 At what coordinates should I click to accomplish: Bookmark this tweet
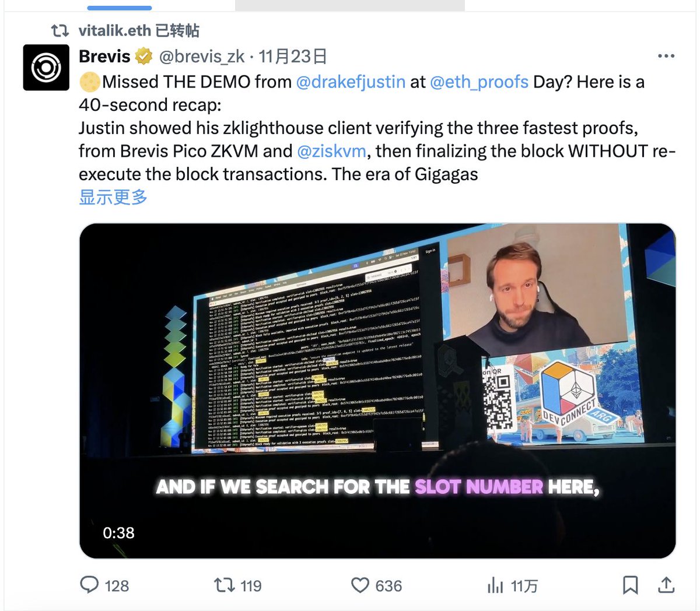(x=631, y=585)
